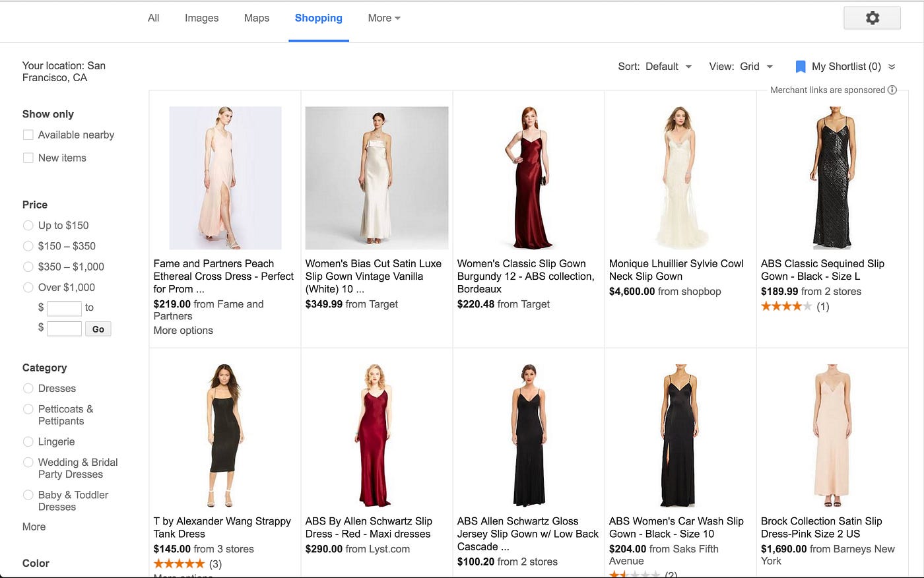Select the Dresses category filter
This screenshot has width=924, height=578.
coord(28,389)
